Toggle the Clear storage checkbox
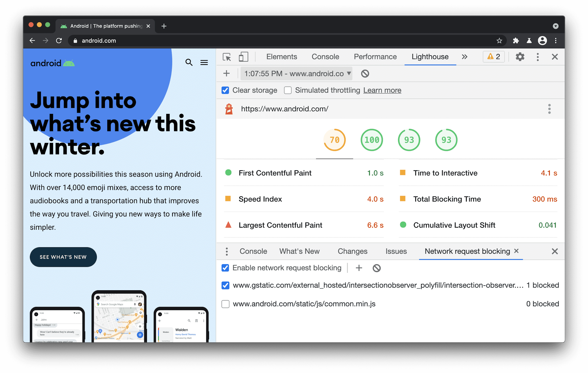 point(225,91)
